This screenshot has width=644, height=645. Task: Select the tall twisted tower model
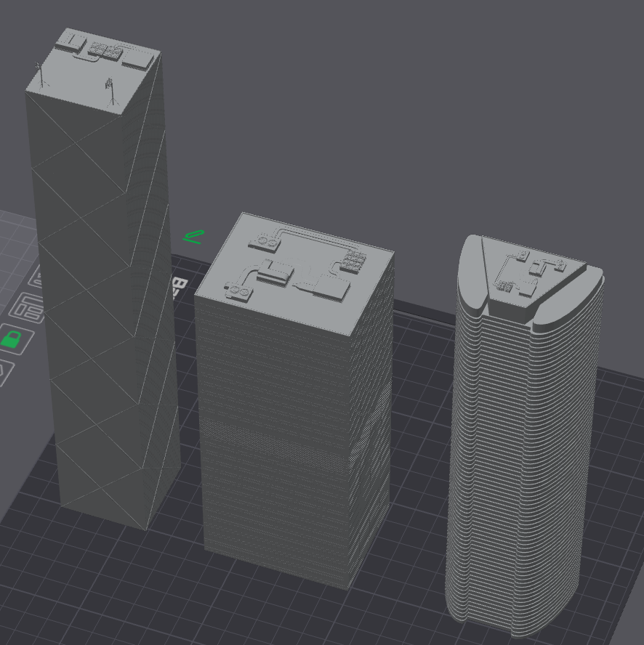pos(103,278)
